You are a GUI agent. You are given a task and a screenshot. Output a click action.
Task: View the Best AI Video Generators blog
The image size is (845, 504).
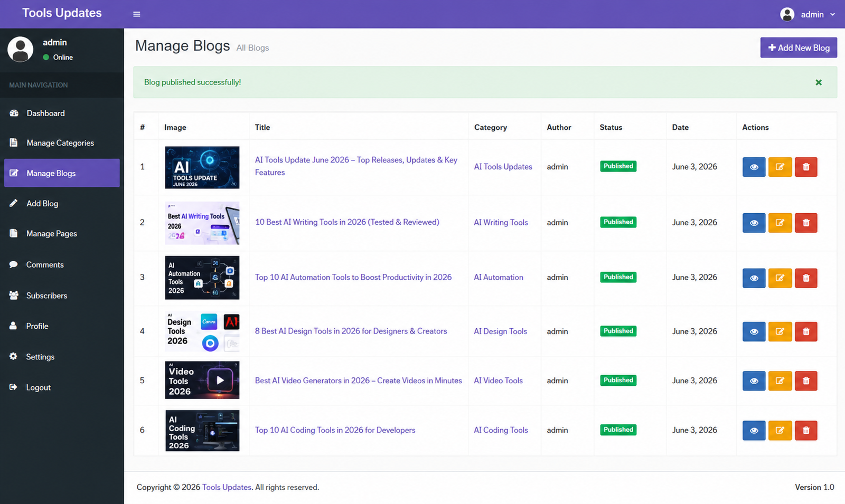754,381
